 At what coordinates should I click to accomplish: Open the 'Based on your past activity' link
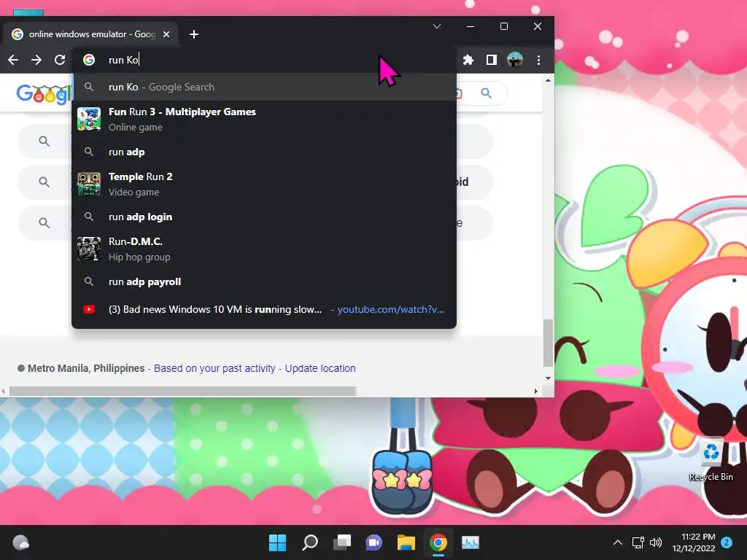(214, 368)
